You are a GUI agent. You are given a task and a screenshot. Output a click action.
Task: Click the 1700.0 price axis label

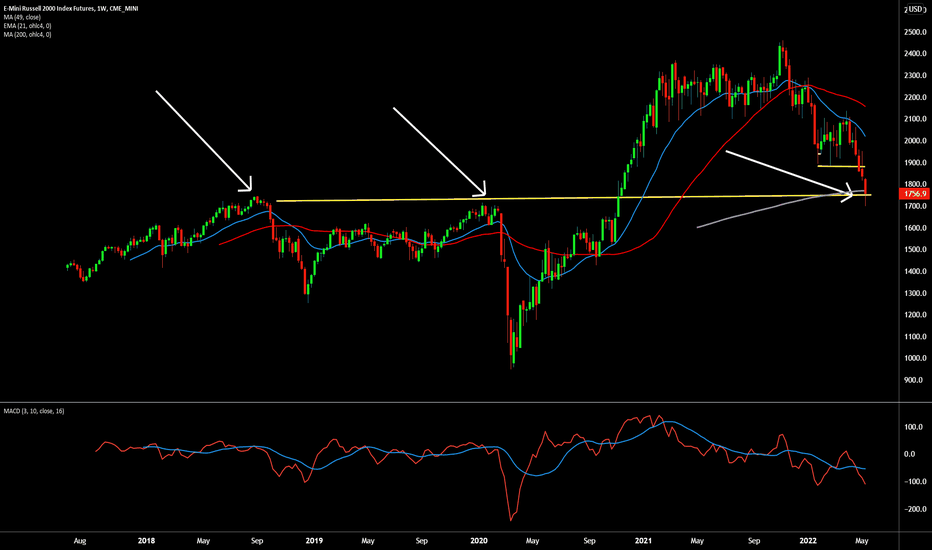coord(915,206)
